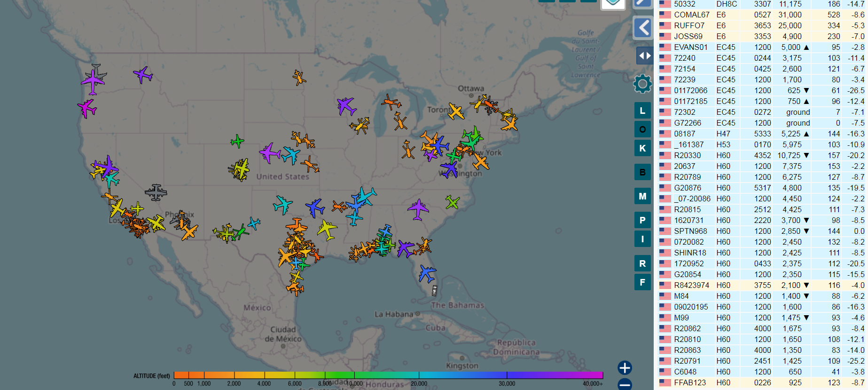Select the 72302 ground row

click(761, 112)
